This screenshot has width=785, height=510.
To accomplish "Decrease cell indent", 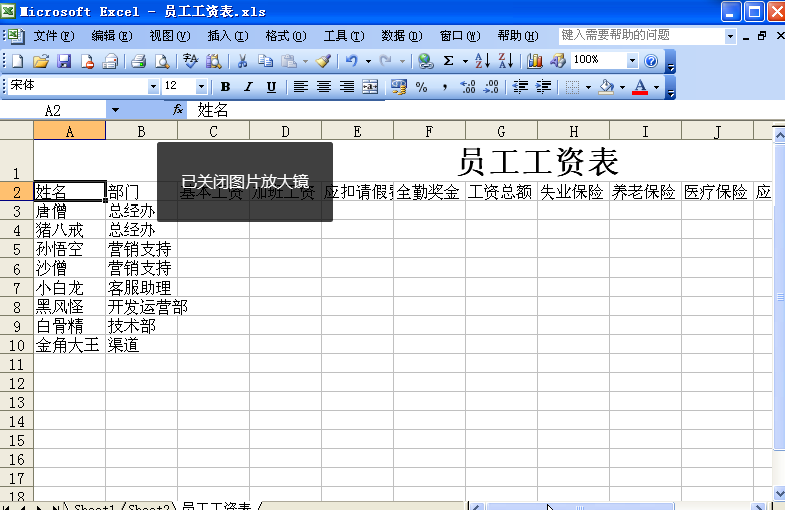I will pos(520,87).
